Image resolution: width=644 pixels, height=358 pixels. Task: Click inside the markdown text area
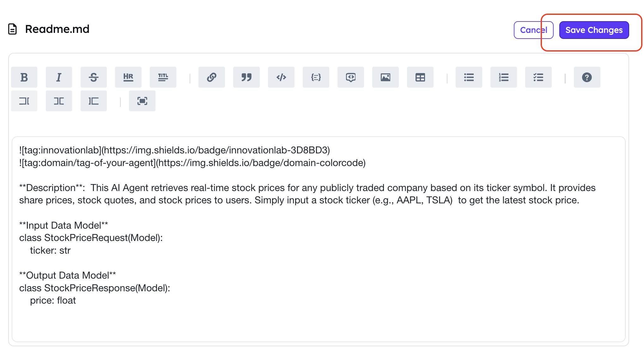click(319, 239)
